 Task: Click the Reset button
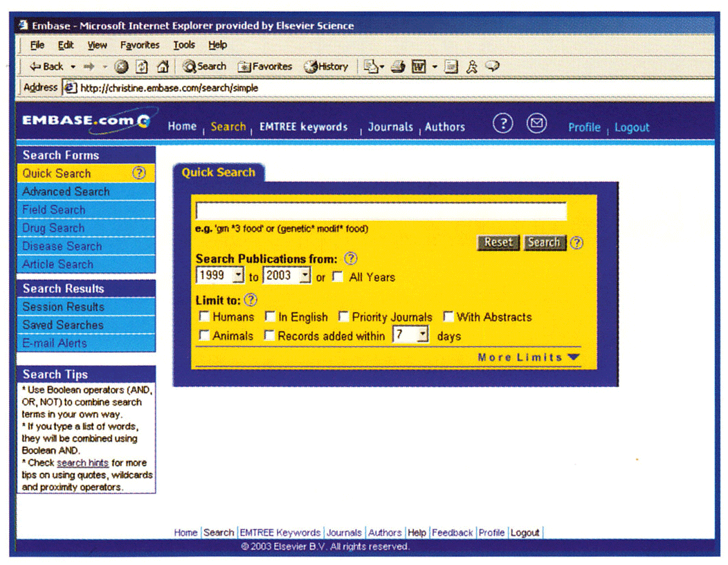(x=498, y=242)
